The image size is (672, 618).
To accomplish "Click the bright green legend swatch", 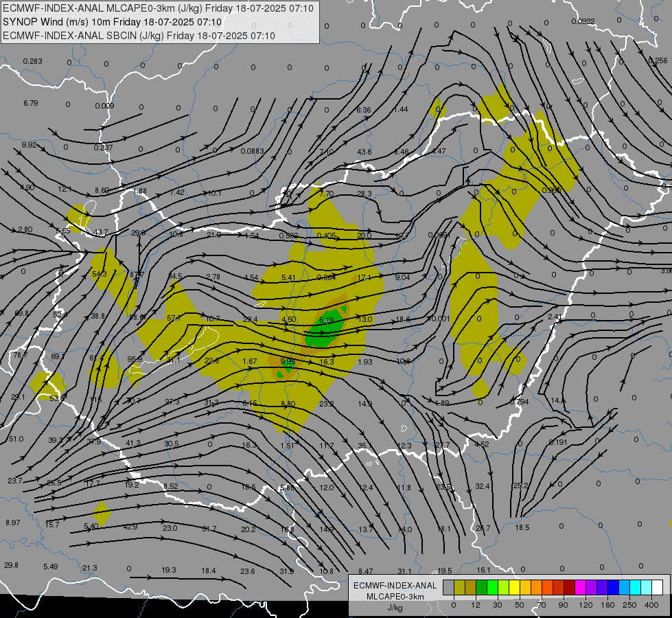I will click(492, 587).
